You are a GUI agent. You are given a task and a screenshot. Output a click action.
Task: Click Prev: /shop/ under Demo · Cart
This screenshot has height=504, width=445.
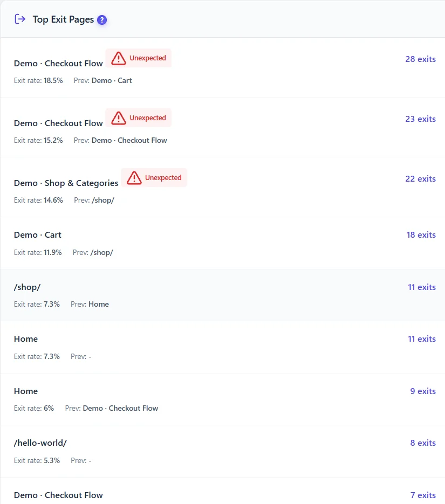(x=93, y=252)
